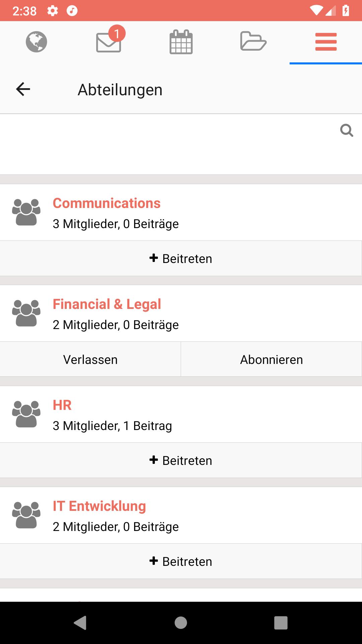Image resolution: width=362 pixels, height=644 pixels.
Task: Open the globe news feed tab
Action: (36, 42)
